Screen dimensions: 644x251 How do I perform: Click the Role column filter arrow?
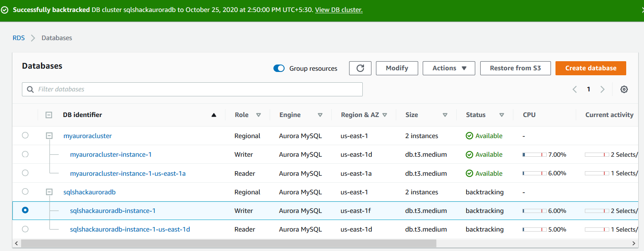259,115
